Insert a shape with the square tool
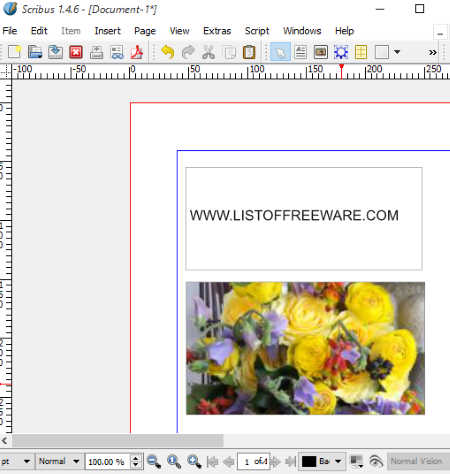 click(x=382, y=52)
